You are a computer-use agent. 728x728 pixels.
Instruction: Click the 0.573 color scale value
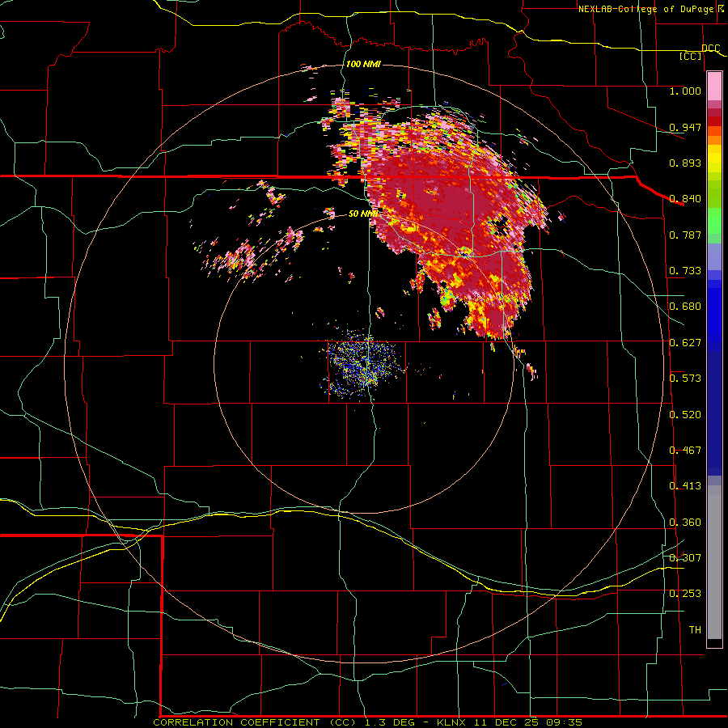685,379
